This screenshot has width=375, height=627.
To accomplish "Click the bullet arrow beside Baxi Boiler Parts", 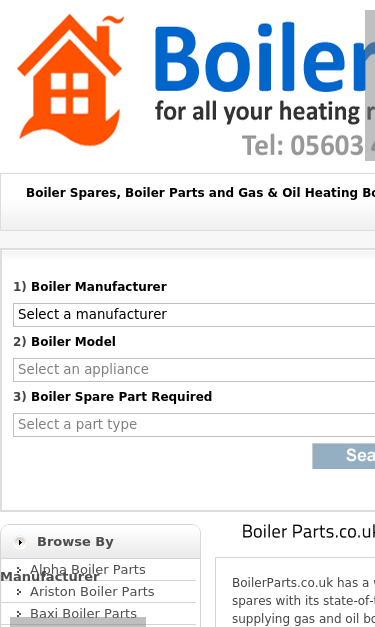I will [19, 614].
